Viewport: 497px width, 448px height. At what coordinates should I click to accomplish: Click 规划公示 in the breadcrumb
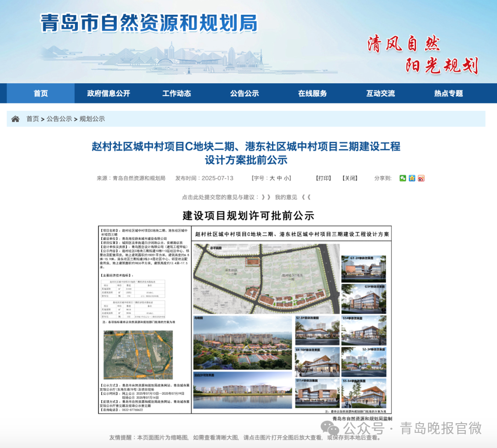92,119
